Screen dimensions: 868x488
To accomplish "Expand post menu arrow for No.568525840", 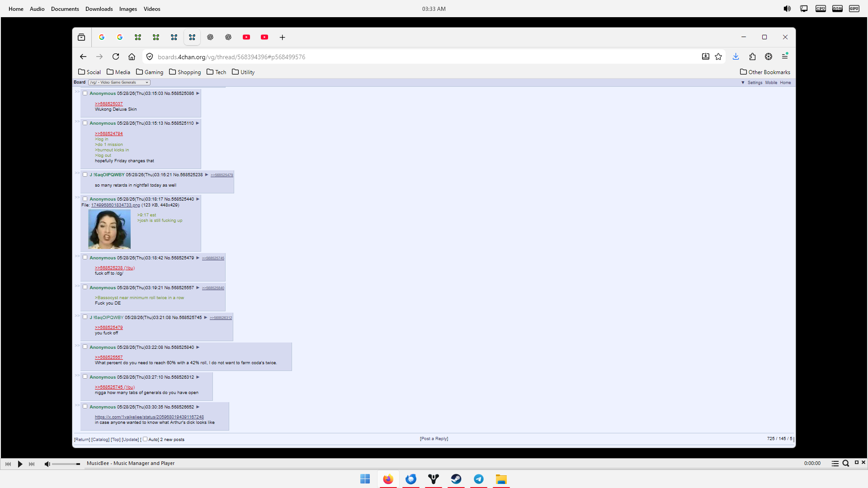I will tap(198, 347).
